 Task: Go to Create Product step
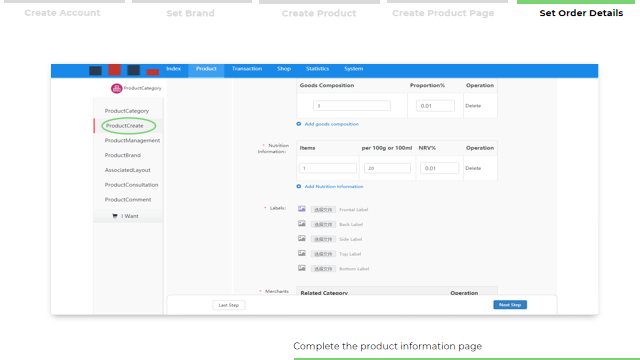(319, 13)
